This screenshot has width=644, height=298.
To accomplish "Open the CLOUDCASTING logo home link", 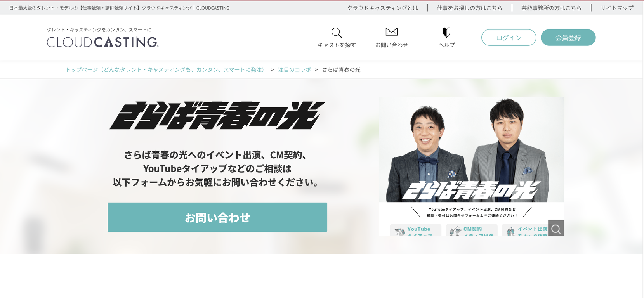I will tap(102, 42).
